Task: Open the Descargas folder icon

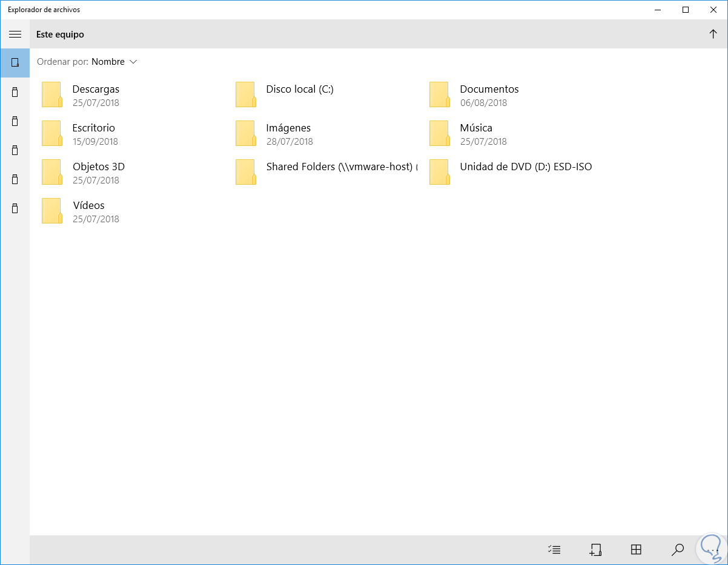Action: (52, 94)
